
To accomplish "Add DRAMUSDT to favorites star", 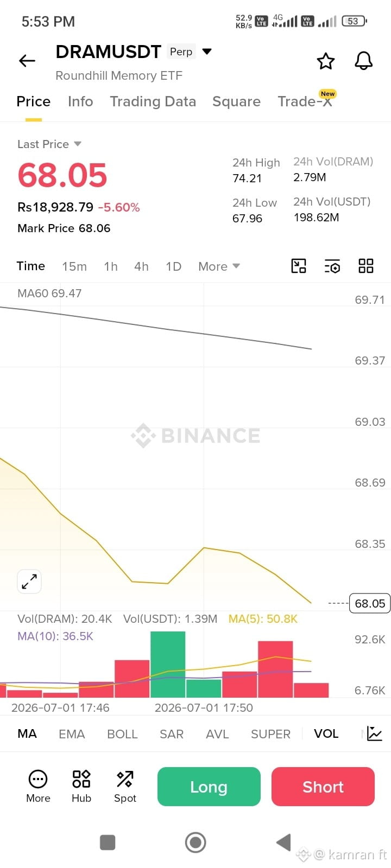I will [x=326, y=61].
